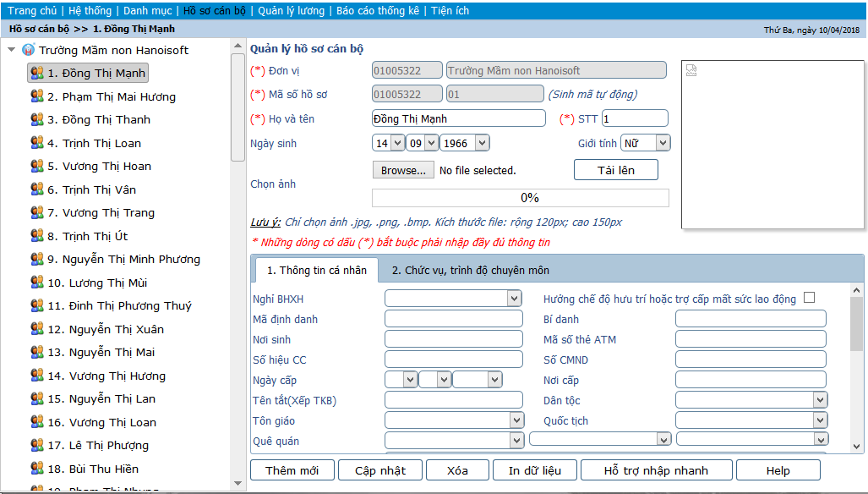The width and height of the screenshot is (868, 494).
Task: Click staff icon next to 15. Nguyễn Thị Lan
Action: [x=37, y=398]
